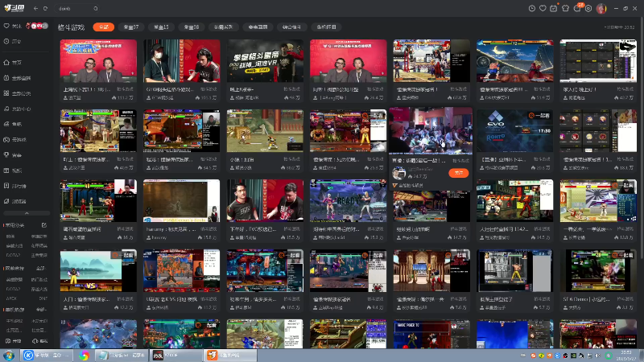Click the magnifier search icon
Screen dimensions: 644x362
tap(95, 8)
